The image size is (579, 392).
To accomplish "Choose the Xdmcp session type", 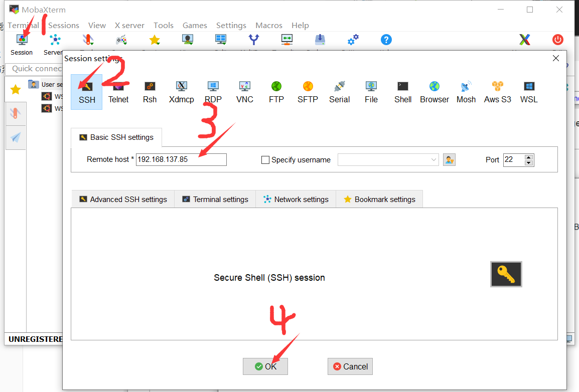I will [x=181, y=92].
